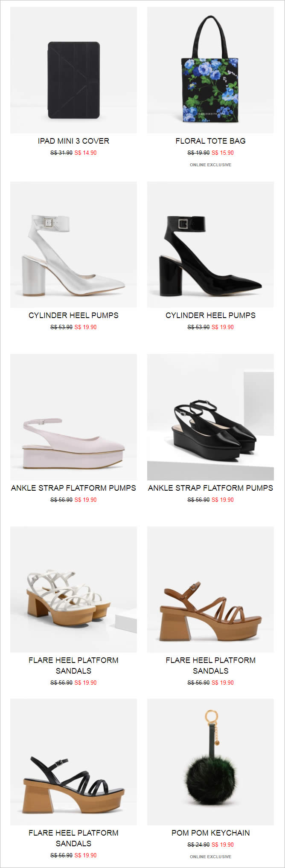View the white Flare Heel Platform Sandals image
This screenshot has height=868, width=285.
coord(73,589)
